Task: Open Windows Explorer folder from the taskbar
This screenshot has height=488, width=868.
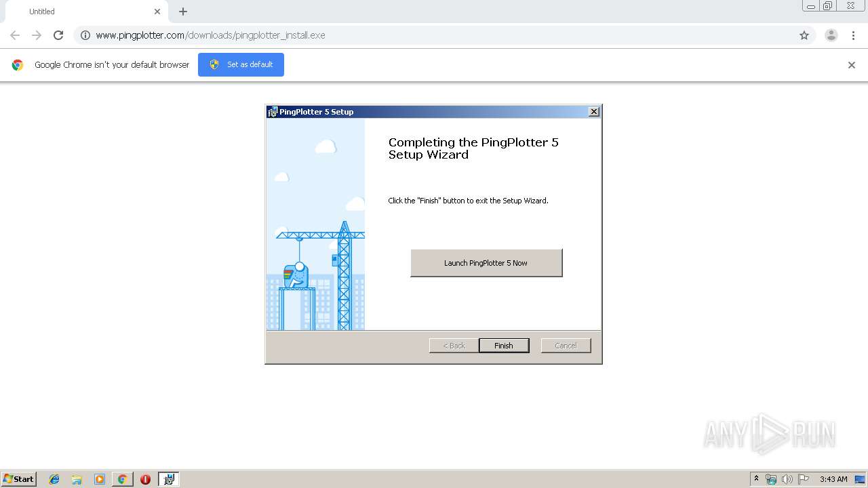Action: pos(77,479)
